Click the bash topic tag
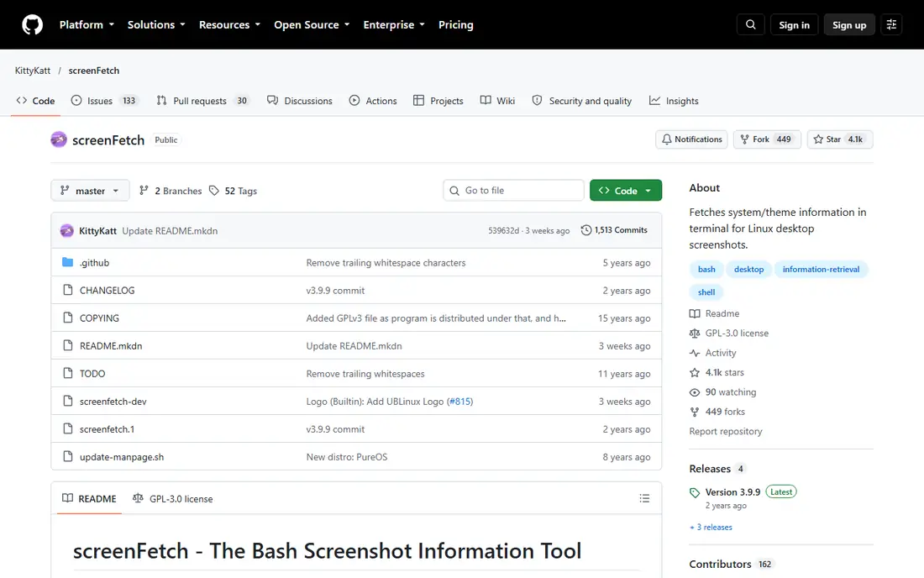 (x=706, y=270)
